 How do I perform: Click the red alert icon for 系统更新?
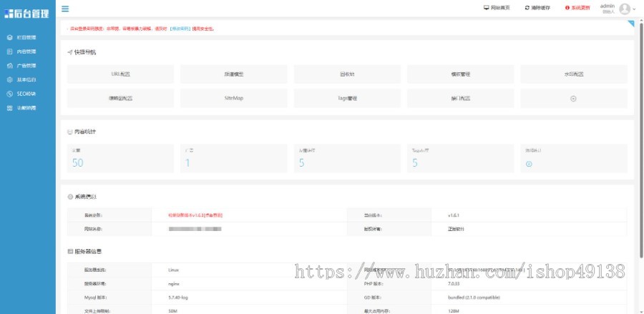coord(567,8)
